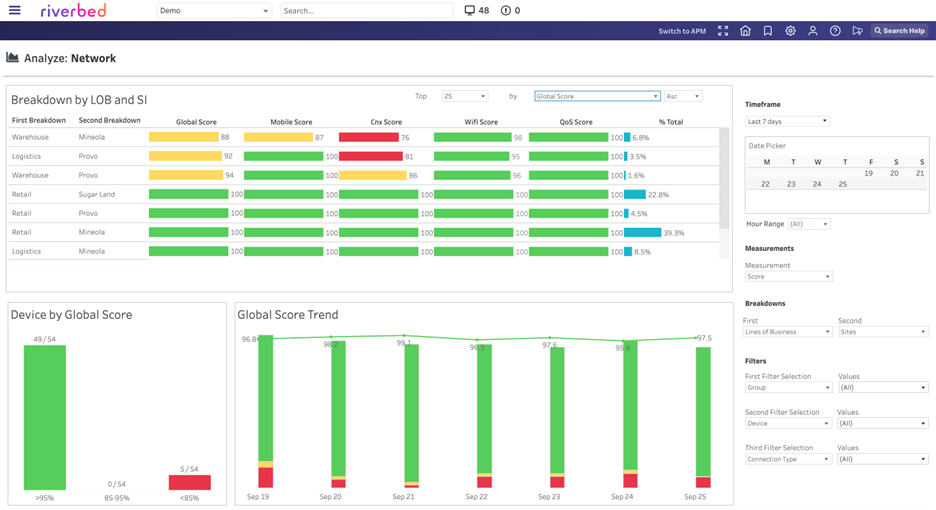Click the monitor devices count icon
The width and height of the screenshot is (936, 510).
tap(470, 11)
